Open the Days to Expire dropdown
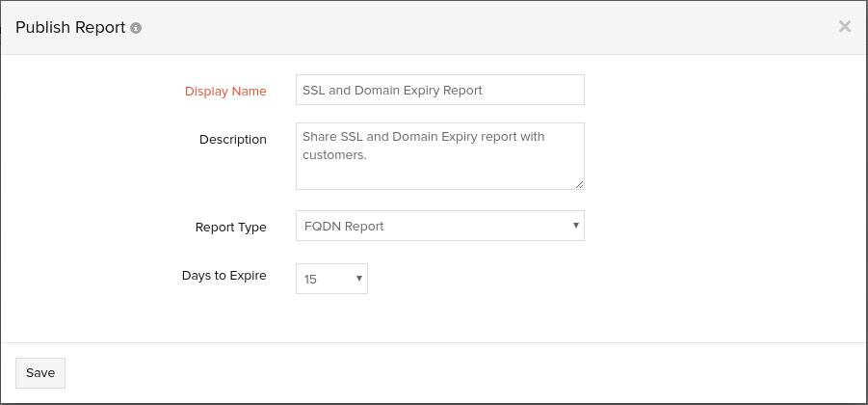868x405 pixels. (x=331, y=279)
